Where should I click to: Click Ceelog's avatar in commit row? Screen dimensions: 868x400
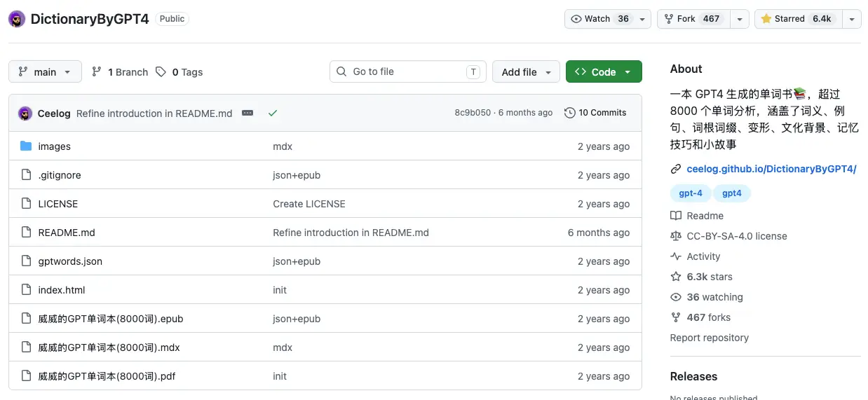(x=25, y=113)
